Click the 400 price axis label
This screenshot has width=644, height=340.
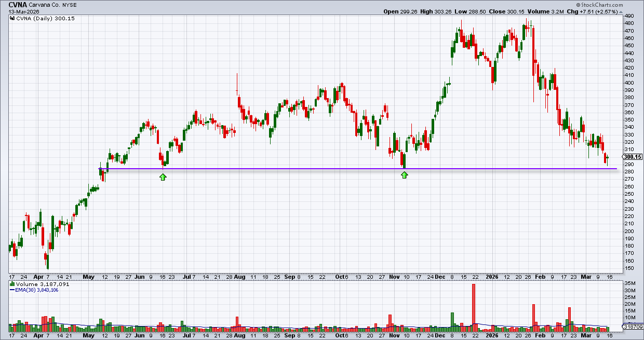coord(629,83)
